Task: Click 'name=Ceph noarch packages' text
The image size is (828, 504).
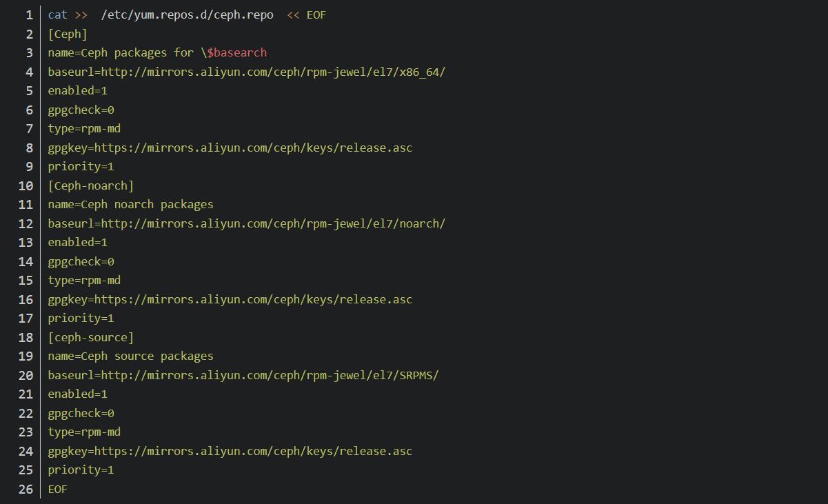Action: (131, 204)
